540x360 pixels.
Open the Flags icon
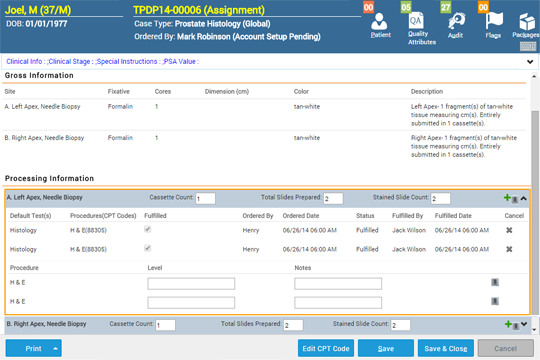tap(494, 21)
